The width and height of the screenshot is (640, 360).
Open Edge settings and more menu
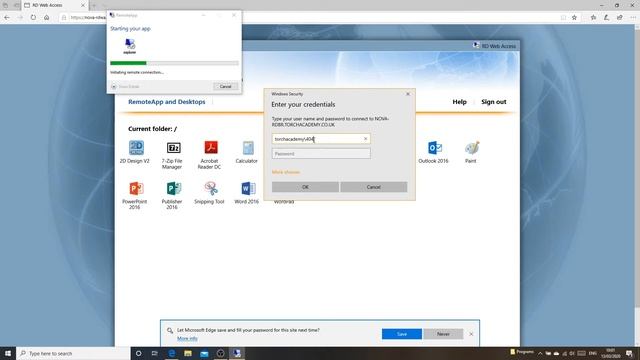pos(633,18)
